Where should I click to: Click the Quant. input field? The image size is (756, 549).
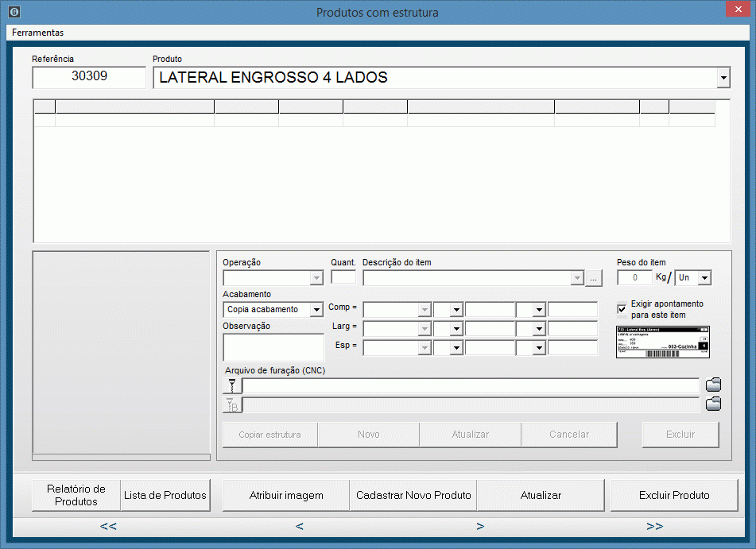tap(343, 277)
